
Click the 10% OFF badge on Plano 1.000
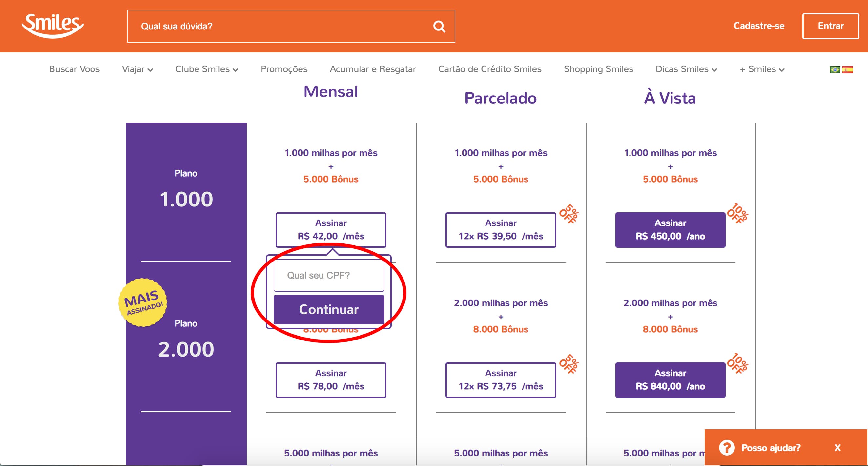tap(737, 213)
